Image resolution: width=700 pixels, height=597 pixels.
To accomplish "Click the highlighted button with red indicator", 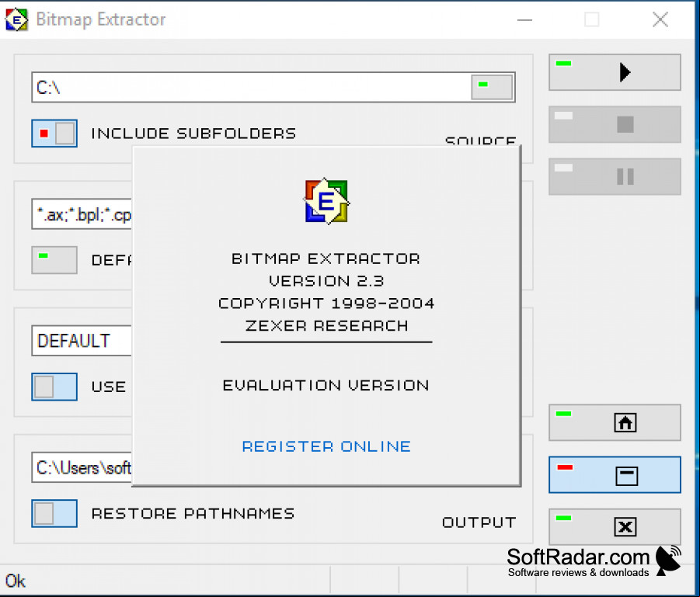I will coord(615,475).
